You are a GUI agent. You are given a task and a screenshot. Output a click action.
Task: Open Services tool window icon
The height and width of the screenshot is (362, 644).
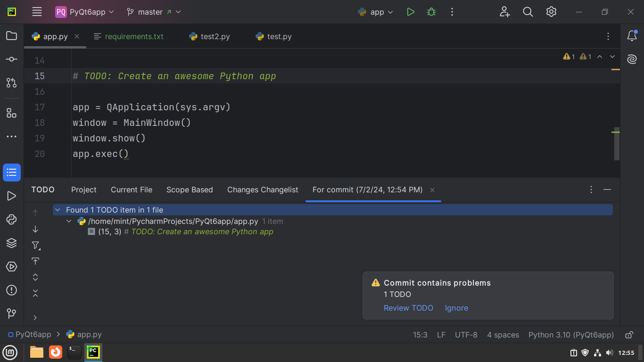[11, 267]
